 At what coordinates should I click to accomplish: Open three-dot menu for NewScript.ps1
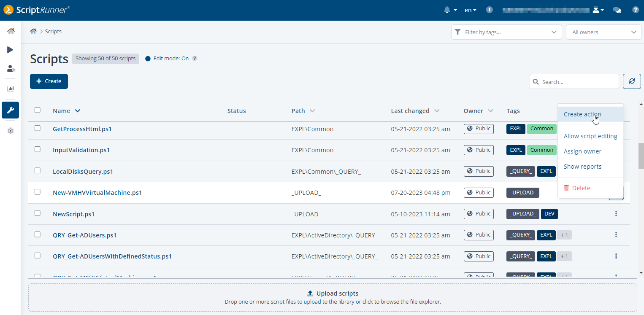[616, 214]
